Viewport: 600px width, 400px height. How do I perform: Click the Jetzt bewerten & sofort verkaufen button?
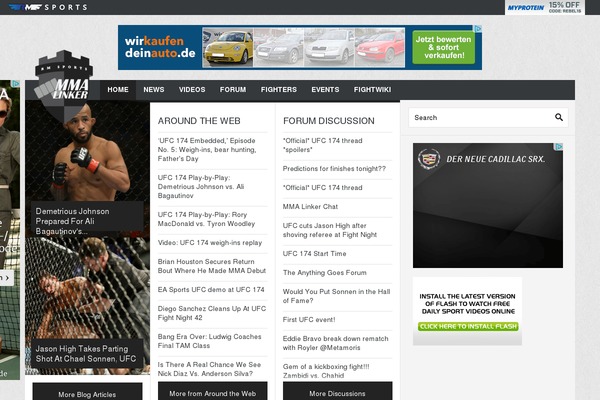(x=443, y=47)
